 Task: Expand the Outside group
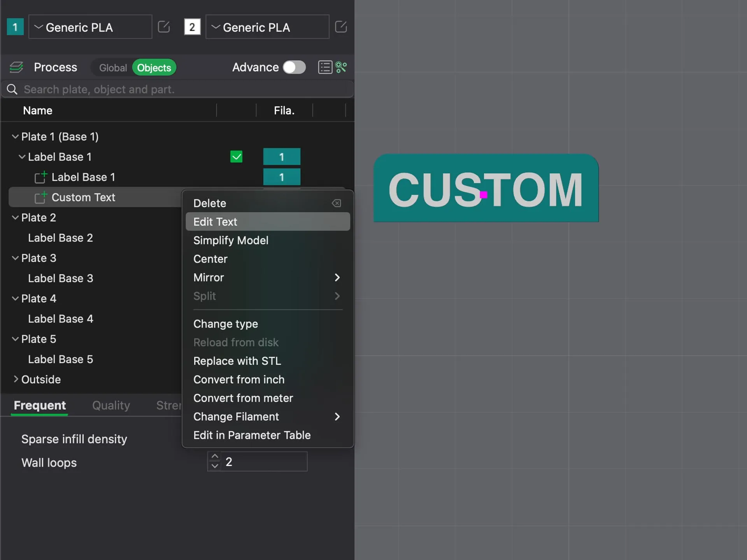tap(16, 379)
